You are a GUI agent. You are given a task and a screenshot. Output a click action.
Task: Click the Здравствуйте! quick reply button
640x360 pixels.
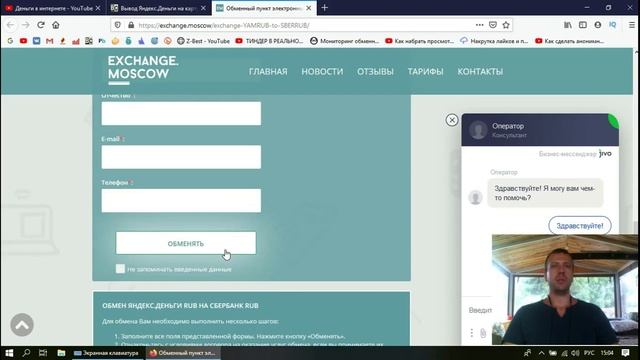(x=580, y=226)
